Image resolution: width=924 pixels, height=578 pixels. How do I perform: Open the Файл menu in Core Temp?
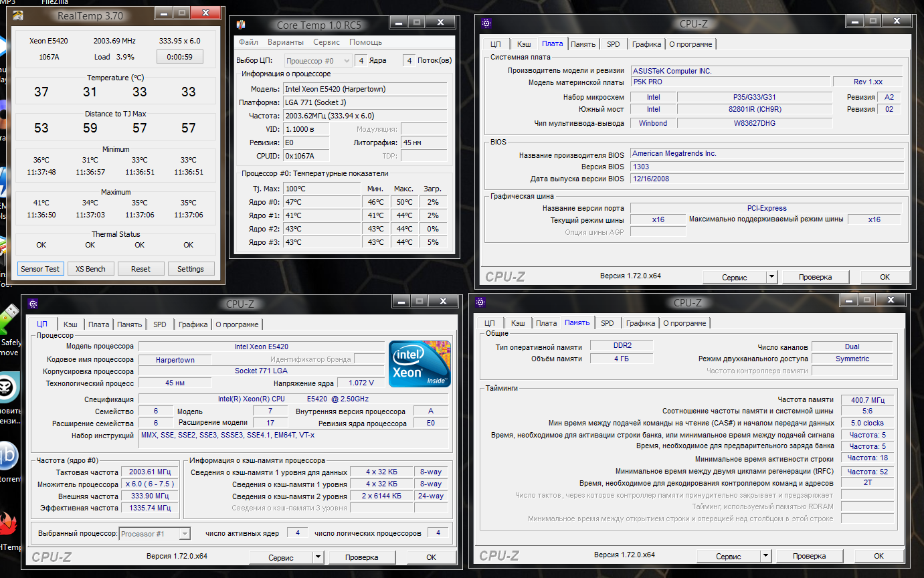coord(248,41)
